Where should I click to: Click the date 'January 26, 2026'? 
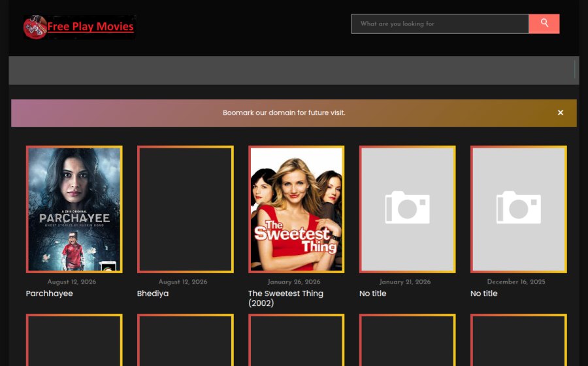pyautogui.click(x=294, y=282)
